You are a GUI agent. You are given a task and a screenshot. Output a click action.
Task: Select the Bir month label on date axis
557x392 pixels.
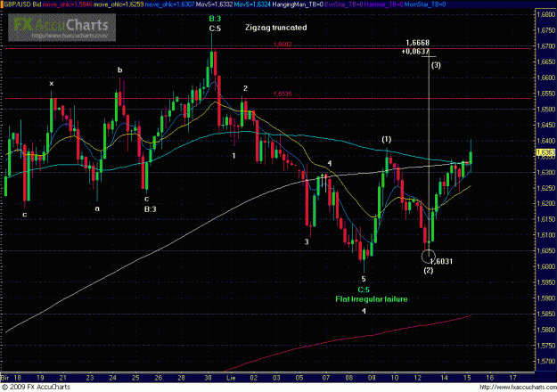click(5, 378)
